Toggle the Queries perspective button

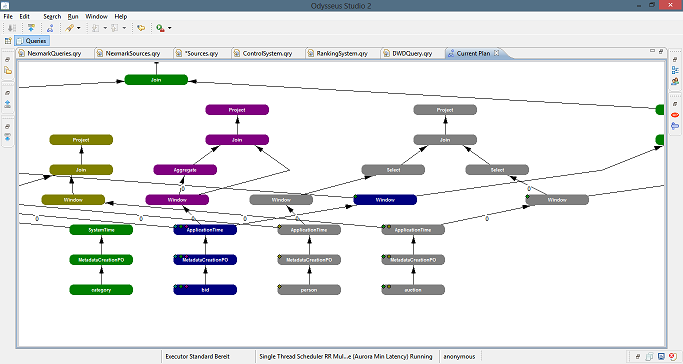pyautogui.click(x=32, y=41)
